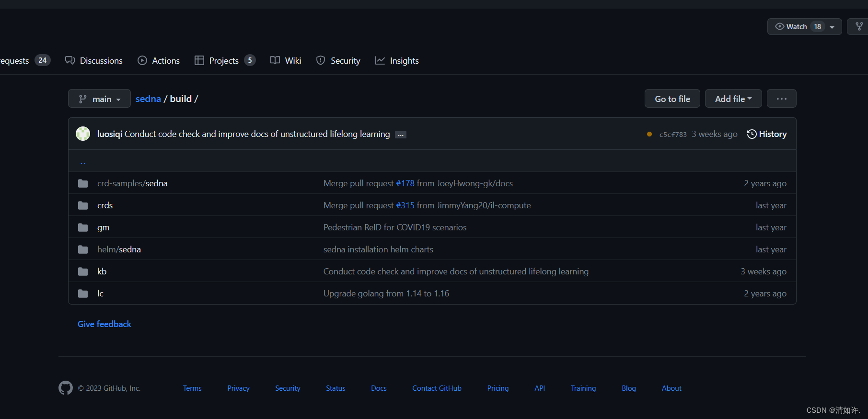Click the GitHub logo in footer

point(66,388)
